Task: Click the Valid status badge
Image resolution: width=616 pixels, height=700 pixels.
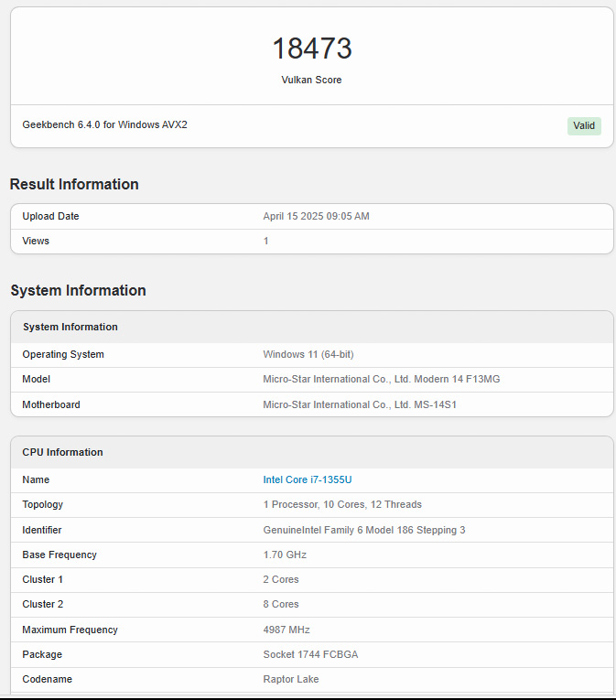Action: click(x=584, y=125)
